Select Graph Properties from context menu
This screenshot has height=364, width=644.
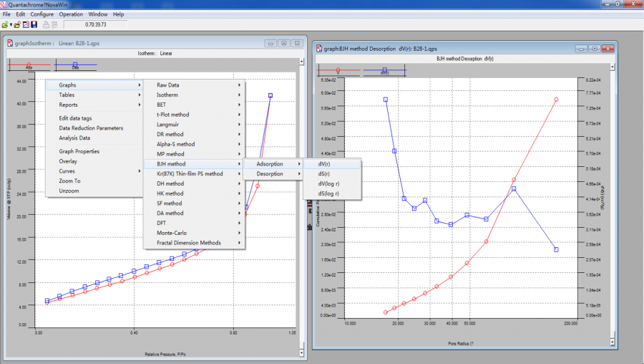click(79, 151)
